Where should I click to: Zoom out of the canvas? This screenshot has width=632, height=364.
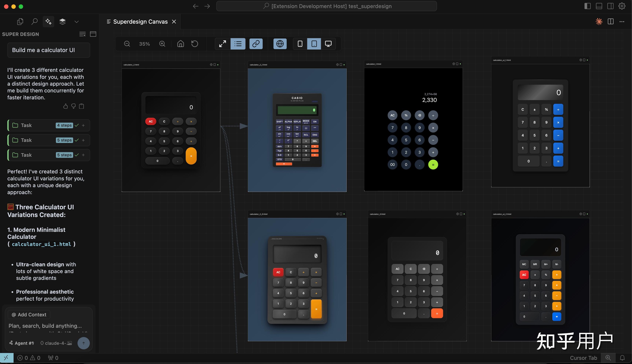[x=127, y=44]
